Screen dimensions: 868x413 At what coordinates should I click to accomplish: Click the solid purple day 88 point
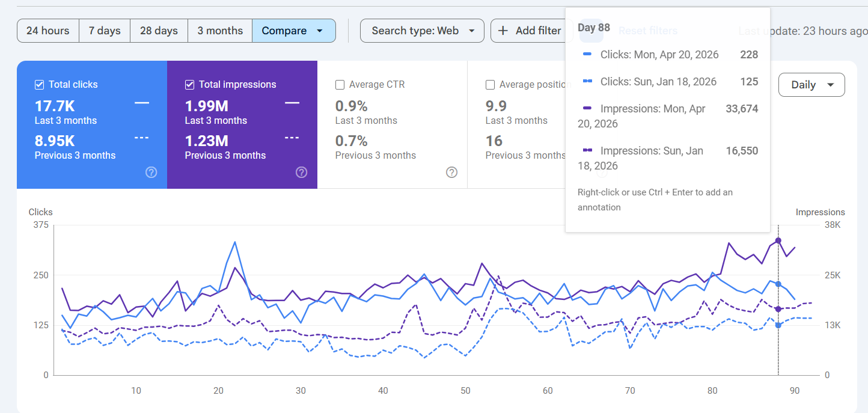tap(778, 240)
